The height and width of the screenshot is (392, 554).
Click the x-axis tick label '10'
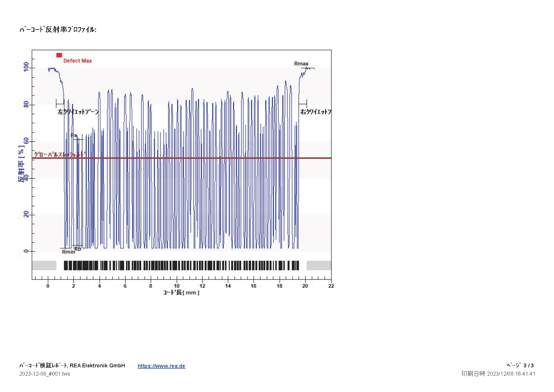point(177,286)
